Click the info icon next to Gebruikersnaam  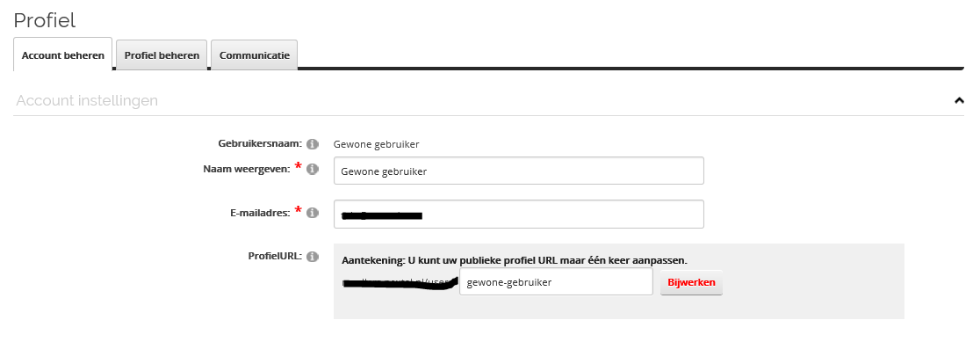coord(313,144)
